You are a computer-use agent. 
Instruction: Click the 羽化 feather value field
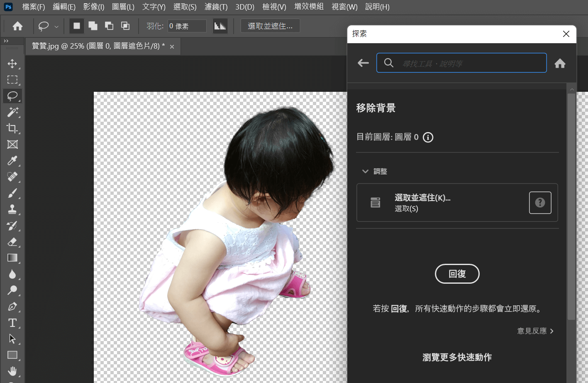pos(187,26)
